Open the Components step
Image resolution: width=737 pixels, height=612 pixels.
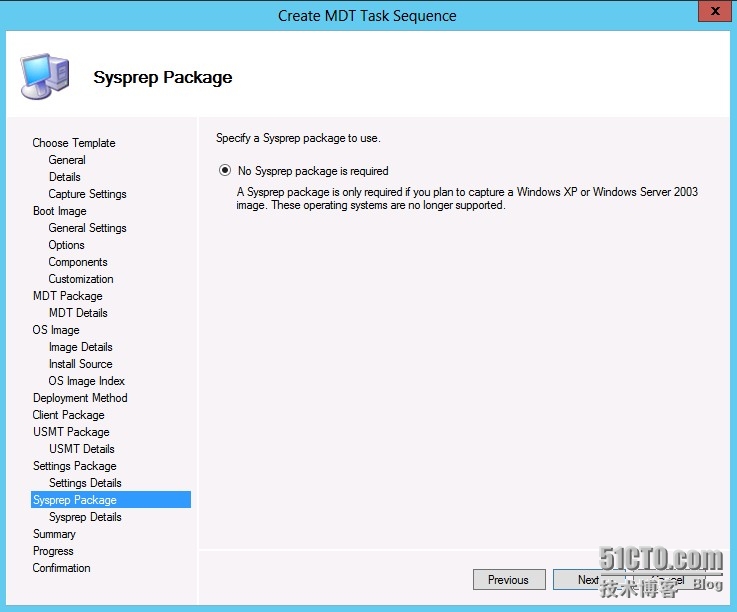tap(78, 262)
